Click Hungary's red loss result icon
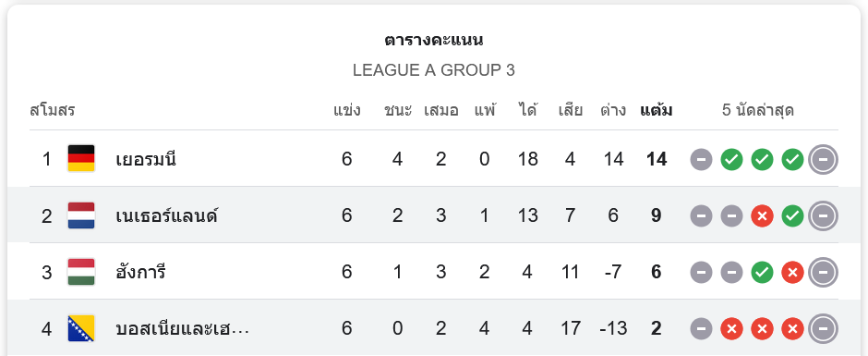 792,273
